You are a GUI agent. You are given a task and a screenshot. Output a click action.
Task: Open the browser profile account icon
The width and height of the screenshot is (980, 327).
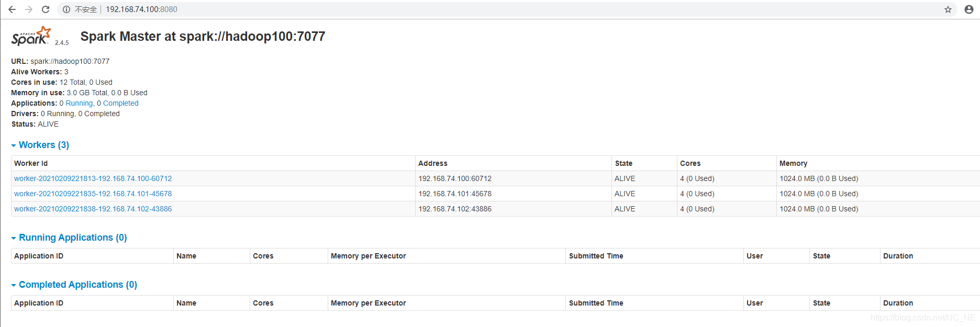[x=969, y=9]
